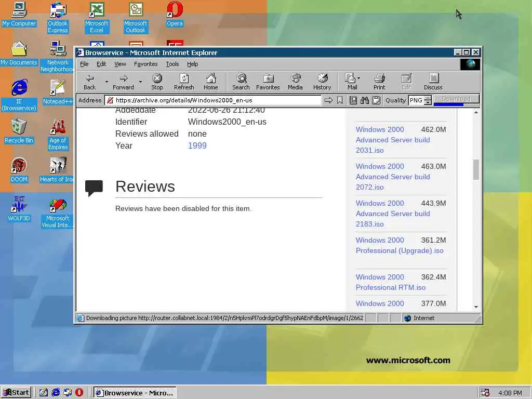Viewport: 532px width, 399px height.
Task: Expand the Mail button dropdown arrow
Action: tap(359, 78)
